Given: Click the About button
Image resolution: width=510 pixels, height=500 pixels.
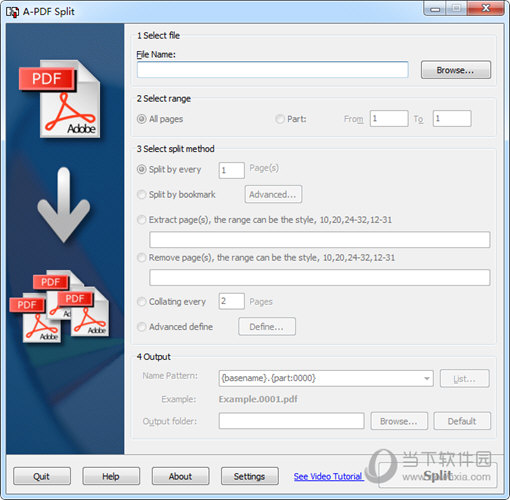Looking at the screenshot, I should pos(180,476).
